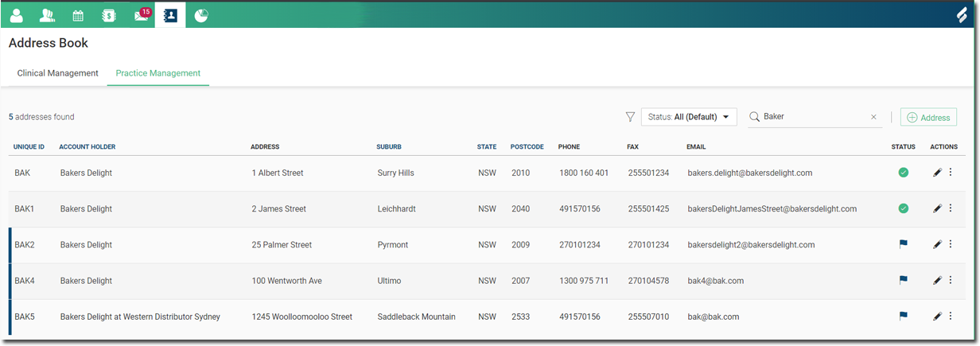Click the green status tick for BAK

click(903, 173)
